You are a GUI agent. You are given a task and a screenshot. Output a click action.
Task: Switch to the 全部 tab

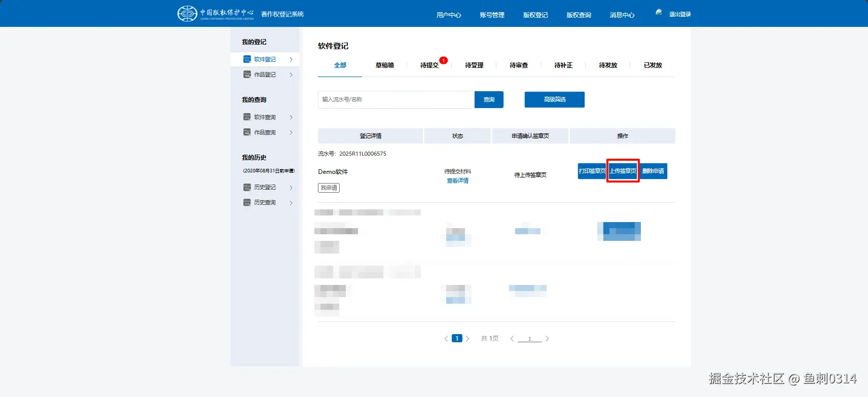(x=340, y=65)
